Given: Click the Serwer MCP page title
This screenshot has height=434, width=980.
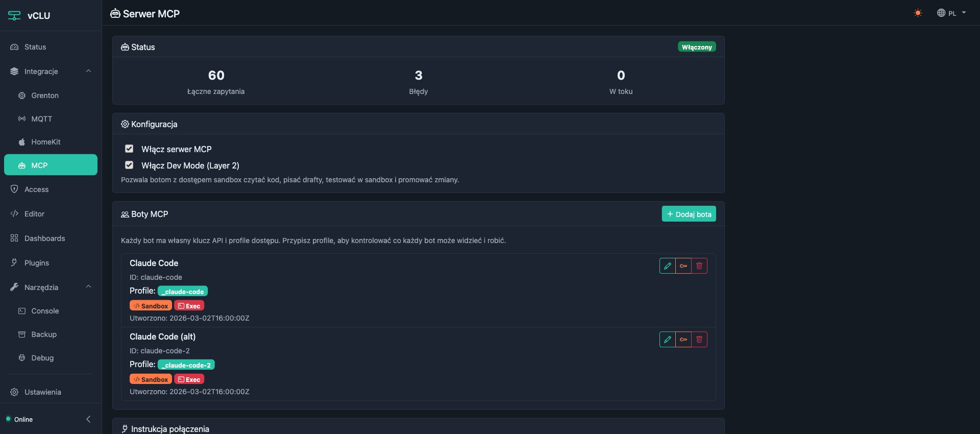Looking at the screenshot, I should pos(145,14).
